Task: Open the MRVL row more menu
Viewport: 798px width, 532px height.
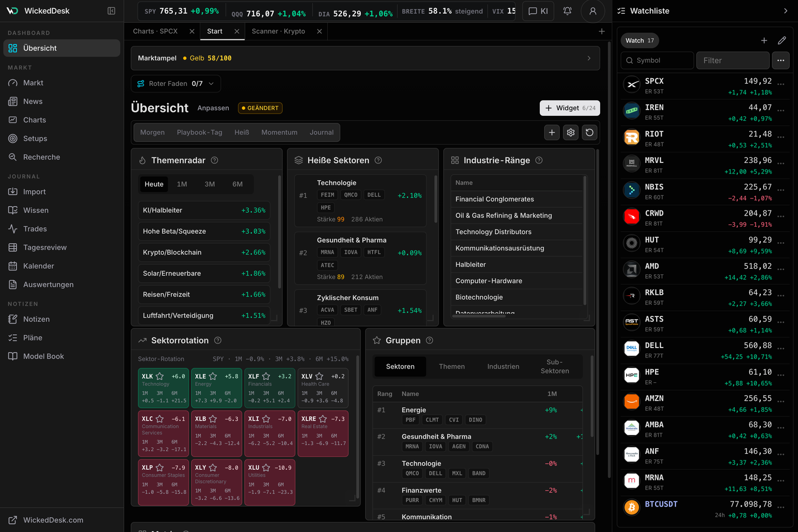Action: [x=781, y=163]
